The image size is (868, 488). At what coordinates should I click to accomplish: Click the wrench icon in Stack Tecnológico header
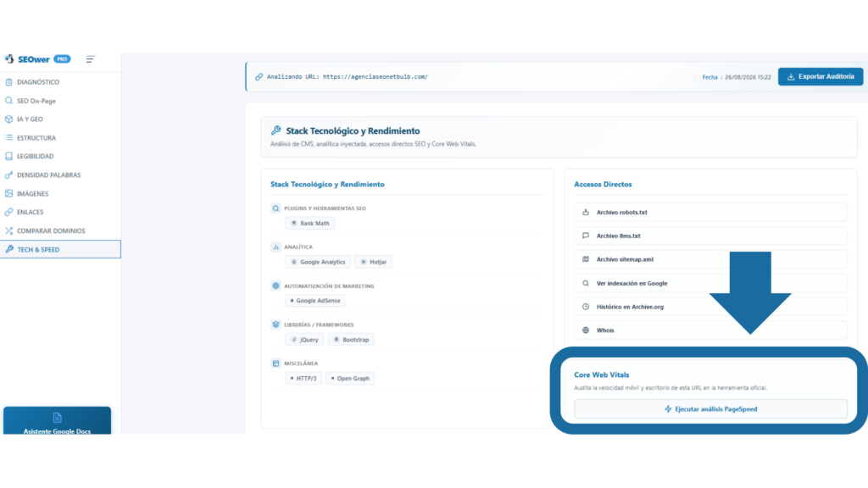[x=275, y=130]
